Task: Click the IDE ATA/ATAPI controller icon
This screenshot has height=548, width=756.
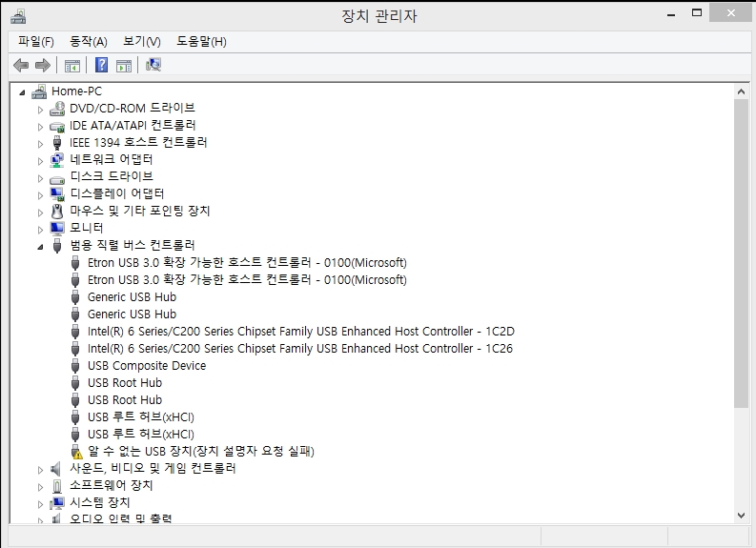Action: pos(57,126)
